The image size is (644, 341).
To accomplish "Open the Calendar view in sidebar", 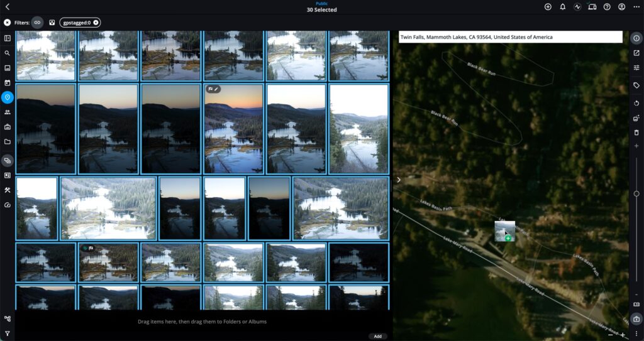I will point(8,82).
